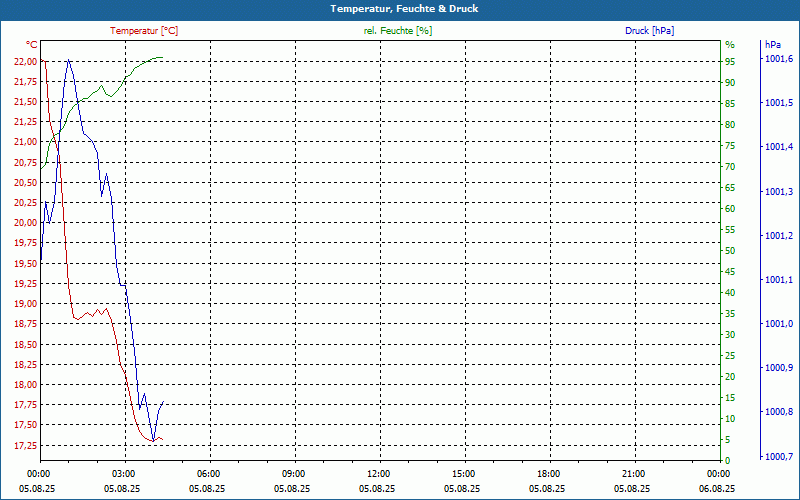
Task: Click the '20,25' temperature axis value
Action: 24,203
